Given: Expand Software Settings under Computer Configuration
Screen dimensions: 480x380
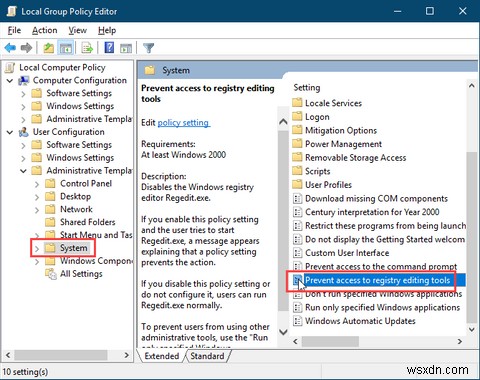Looking at the screenshot, I should click(23, 94).
